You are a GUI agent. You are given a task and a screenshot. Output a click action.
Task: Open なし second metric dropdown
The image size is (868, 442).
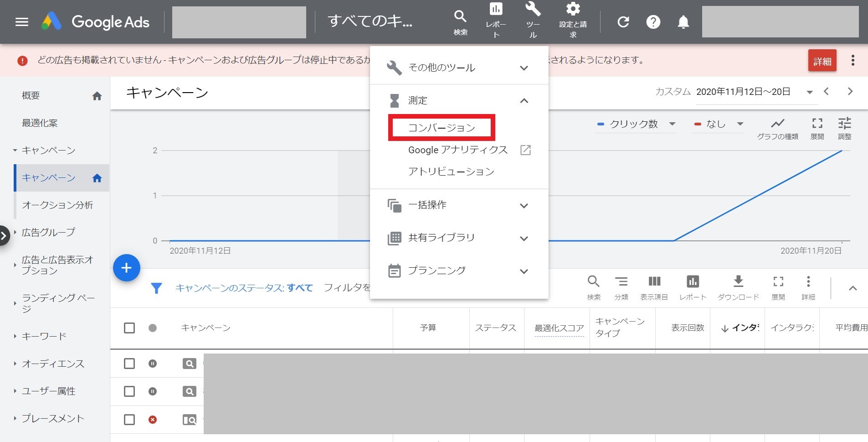[718, 124]
